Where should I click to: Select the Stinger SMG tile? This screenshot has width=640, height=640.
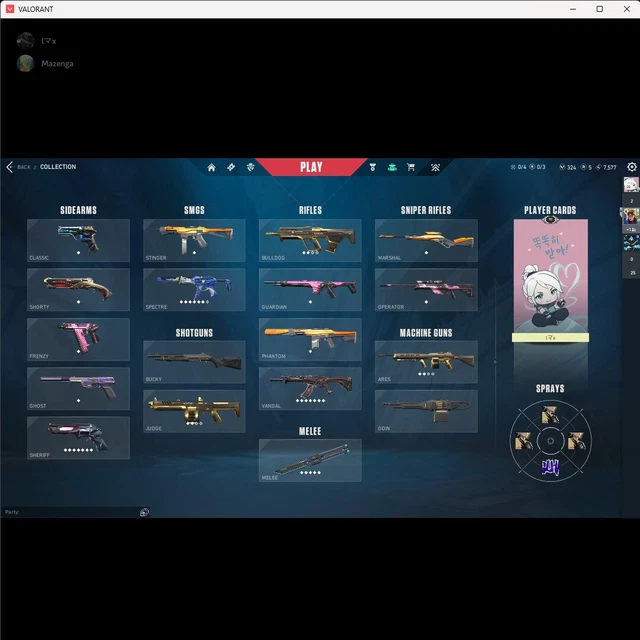click(194, 240)
